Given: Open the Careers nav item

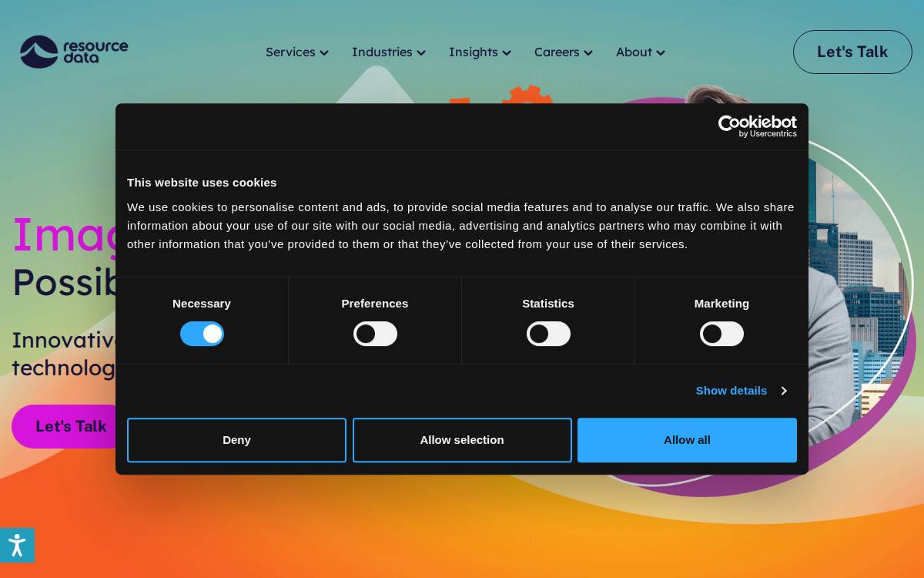Looking at the screenshot, I should point(557,52).
